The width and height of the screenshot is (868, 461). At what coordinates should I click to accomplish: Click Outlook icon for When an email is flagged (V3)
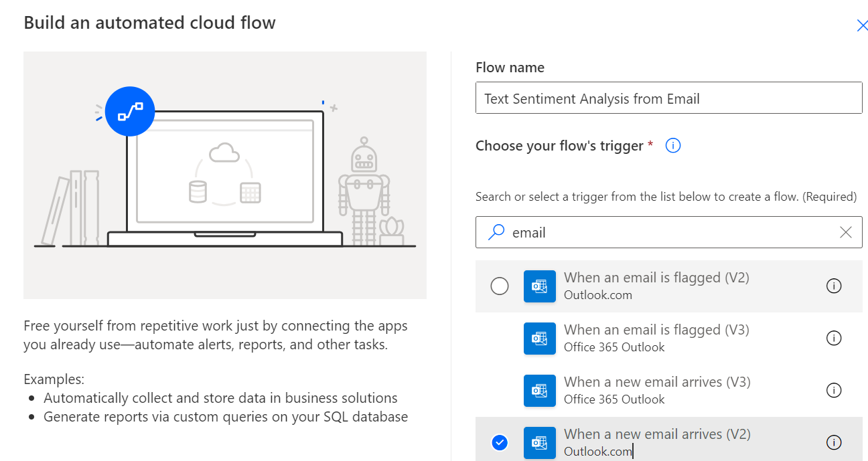(x=540, y=339)
